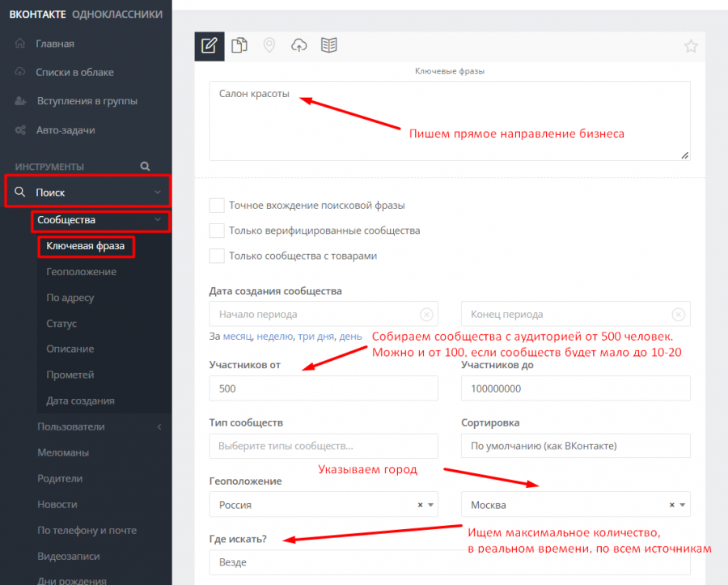The height and width of the screenshot is (585, 728).
Task: Open По телефону и почте section
Action: point(87,530)
